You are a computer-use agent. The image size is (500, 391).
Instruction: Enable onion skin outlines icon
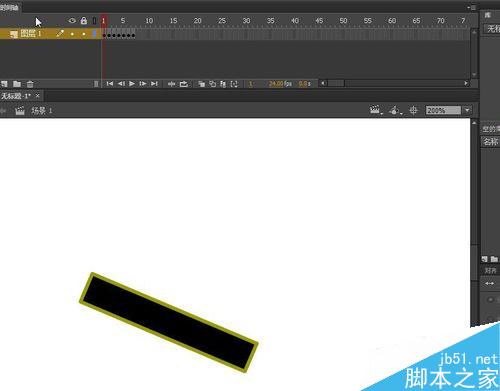pyautogui.click(x=212, y=84)
